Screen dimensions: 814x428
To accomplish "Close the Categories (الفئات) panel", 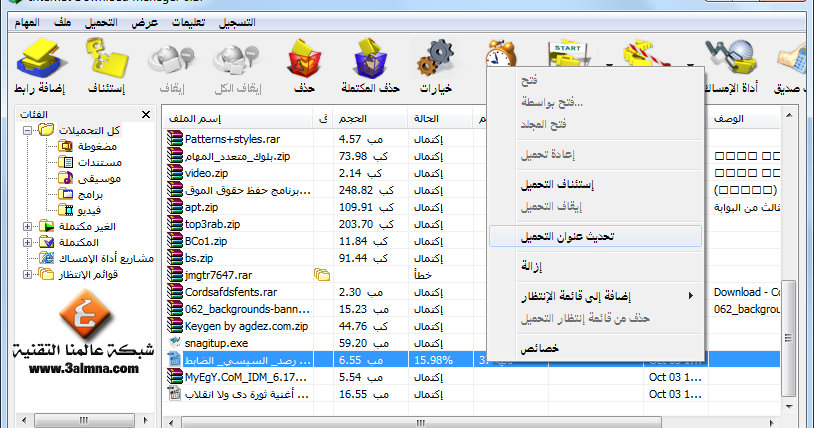I will [x=146, y=114].
